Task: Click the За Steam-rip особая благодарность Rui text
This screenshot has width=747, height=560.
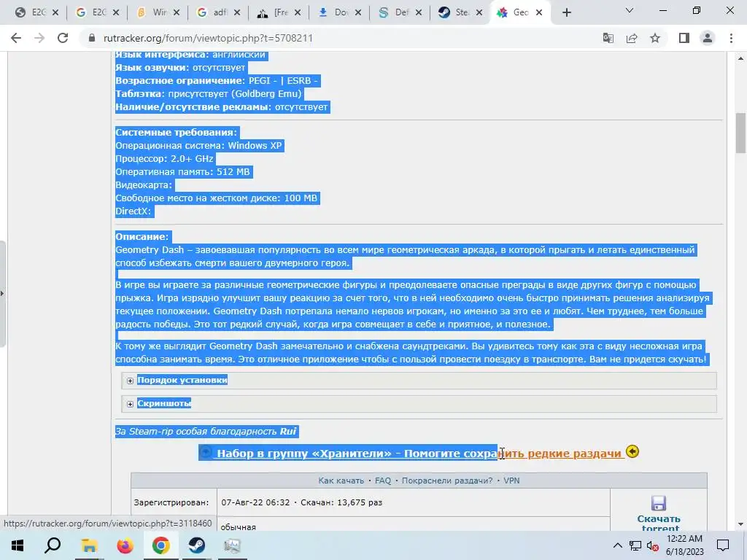Action: [206, 432]
